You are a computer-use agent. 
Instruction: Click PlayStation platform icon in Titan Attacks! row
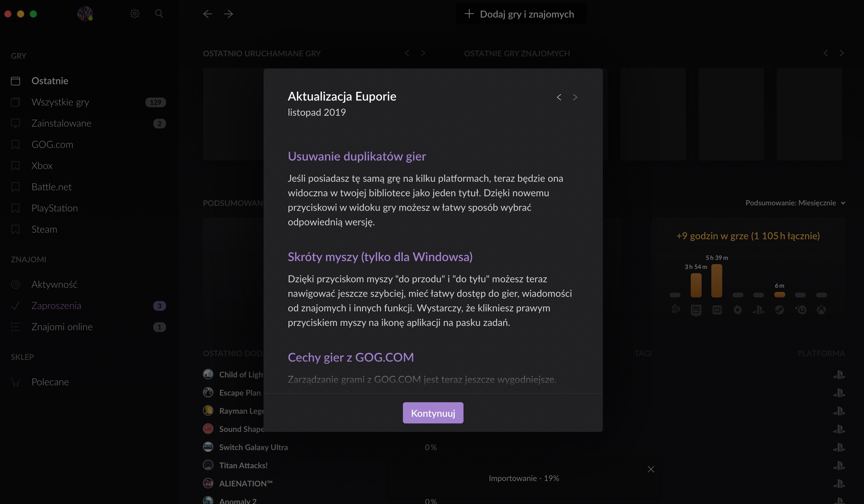click(x=839, y=465)
